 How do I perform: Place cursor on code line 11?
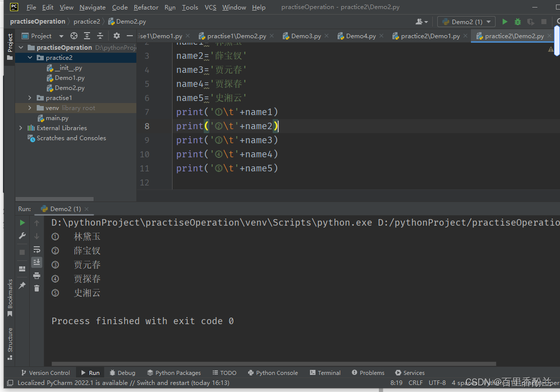click(x=227, y=168)
